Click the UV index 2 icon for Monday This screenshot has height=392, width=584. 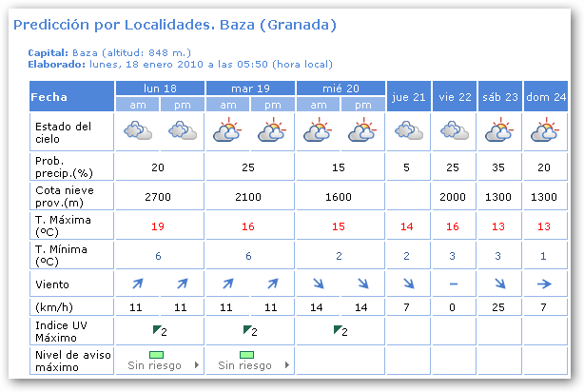tap(158, 331)
